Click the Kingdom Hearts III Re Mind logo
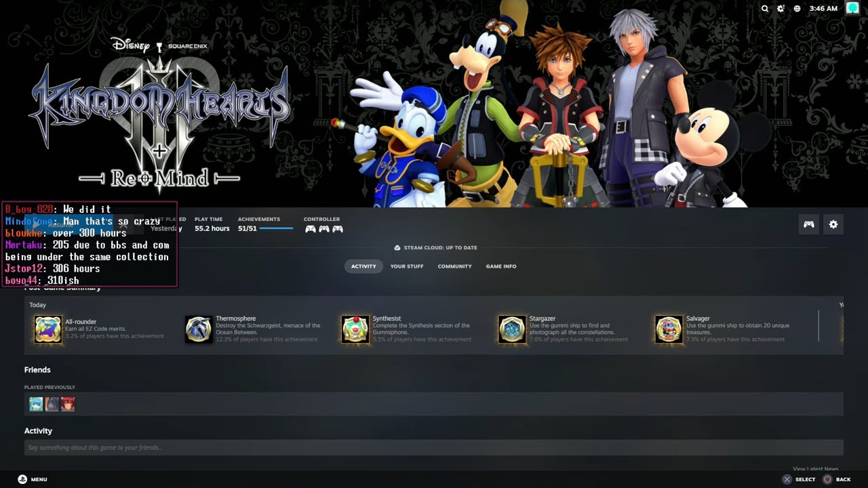 tap(159, 115)
